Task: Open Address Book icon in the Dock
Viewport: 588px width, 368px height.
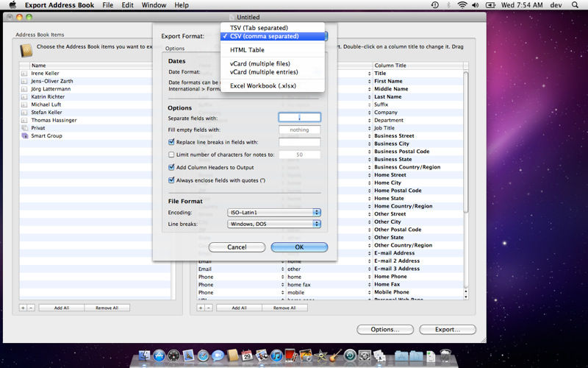Action: point(232,355)
